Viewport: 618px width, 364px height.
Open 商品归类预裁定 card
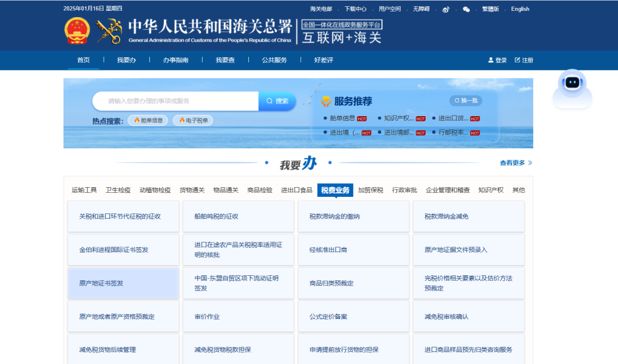[x=354, y=283]
